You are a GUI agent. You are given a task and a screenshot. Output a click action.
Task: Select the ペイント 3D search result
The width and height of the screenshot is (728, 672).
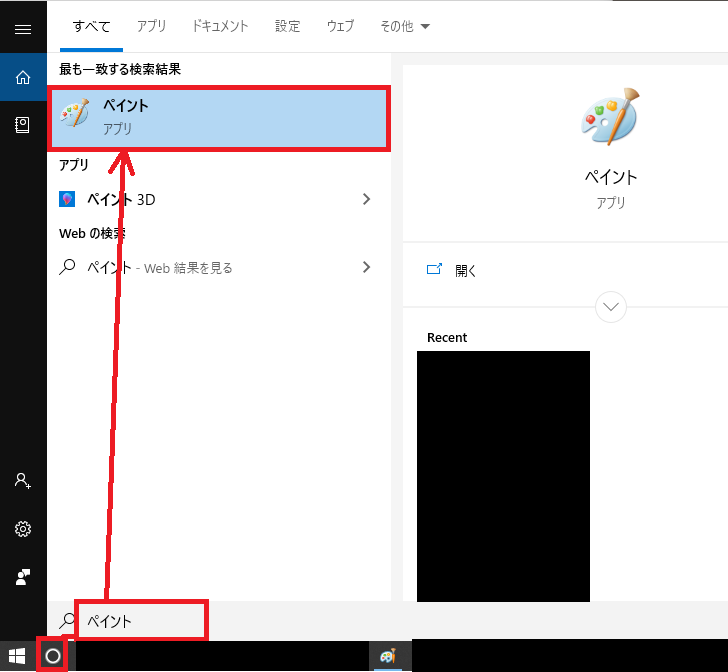coord(219,199)
